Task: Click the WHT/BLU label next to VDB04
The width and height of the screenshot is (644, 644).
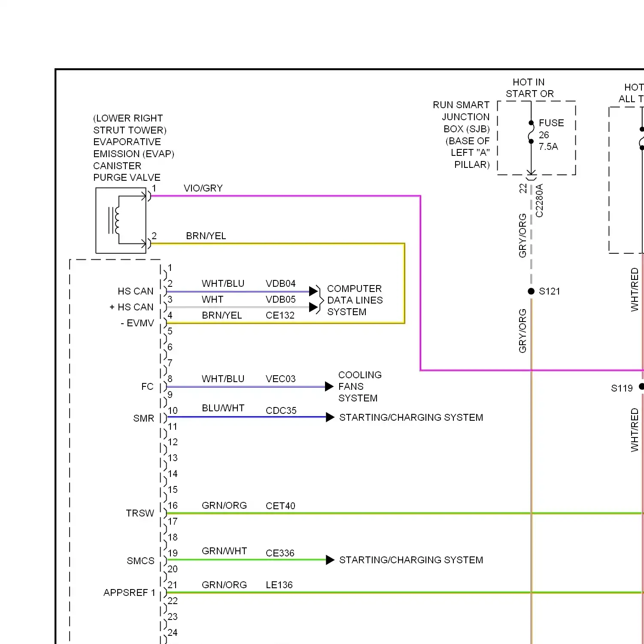Action: (223, 283)
